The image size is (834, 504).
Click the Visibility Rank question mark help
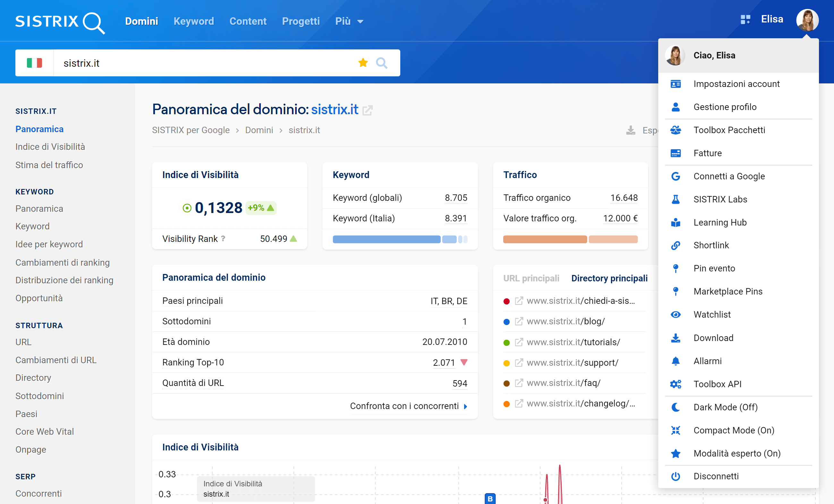pos(223,239)
